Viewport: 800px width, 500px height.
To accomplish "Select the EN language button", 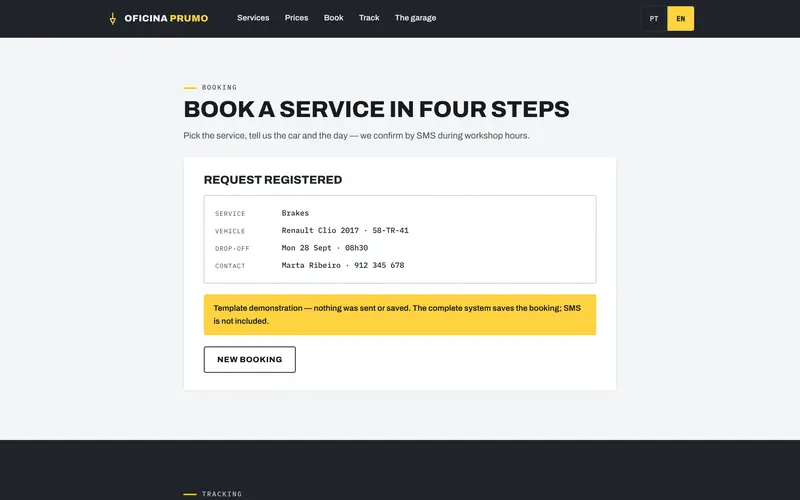I will (x=681, y=18).
